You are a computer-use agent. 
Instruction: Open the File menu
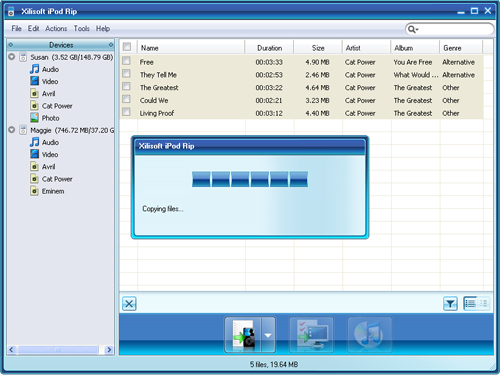click(16, 29)
